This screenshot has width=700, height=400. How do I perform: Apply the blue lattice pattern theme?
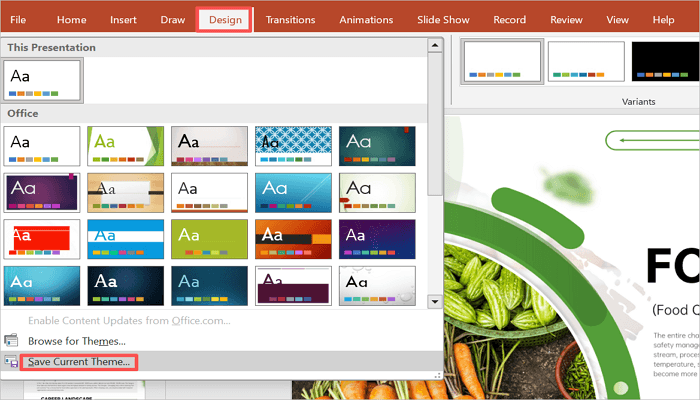(293, 146)
